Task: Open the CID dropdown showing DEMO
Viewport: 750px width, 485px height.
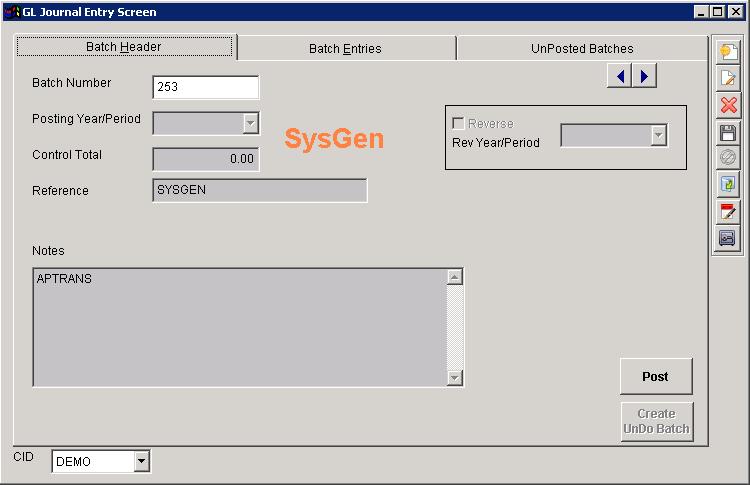Action: point(141,461)
